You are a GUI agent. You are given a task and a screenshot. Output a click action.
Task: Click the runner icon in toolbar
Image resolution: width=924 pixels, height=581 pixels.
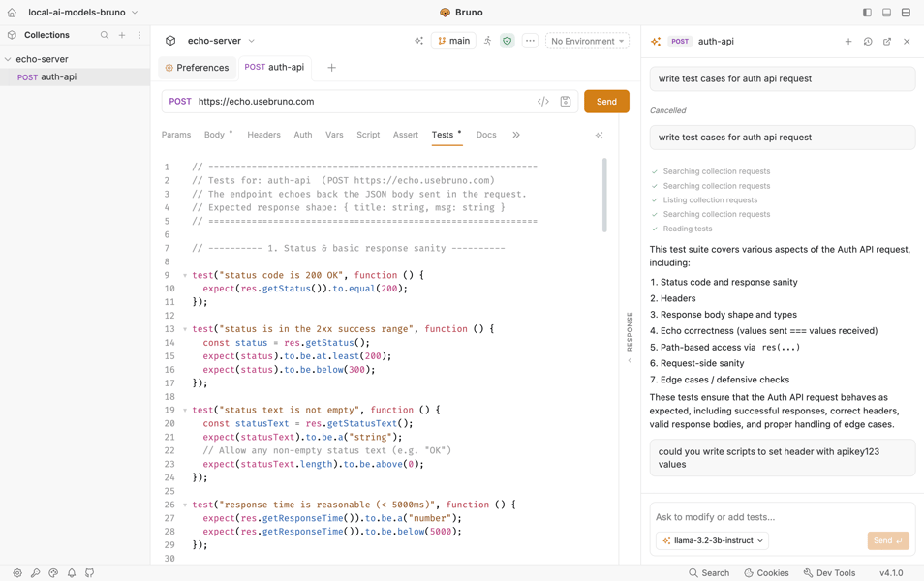(x=488, y=41)
